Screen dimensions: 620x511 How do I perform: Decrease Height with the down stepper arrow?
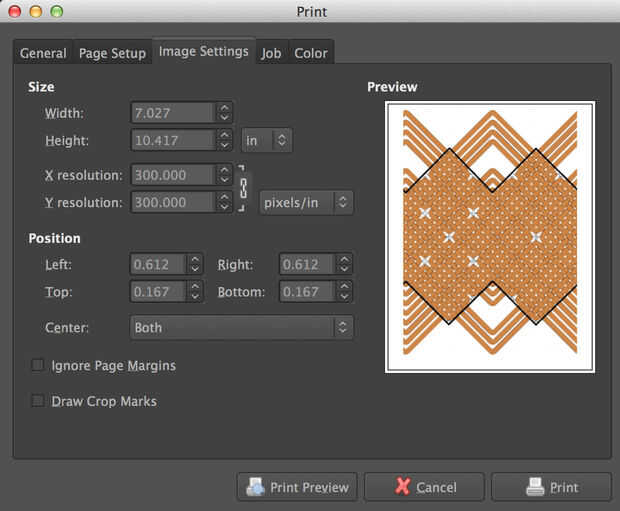[225, 146]
